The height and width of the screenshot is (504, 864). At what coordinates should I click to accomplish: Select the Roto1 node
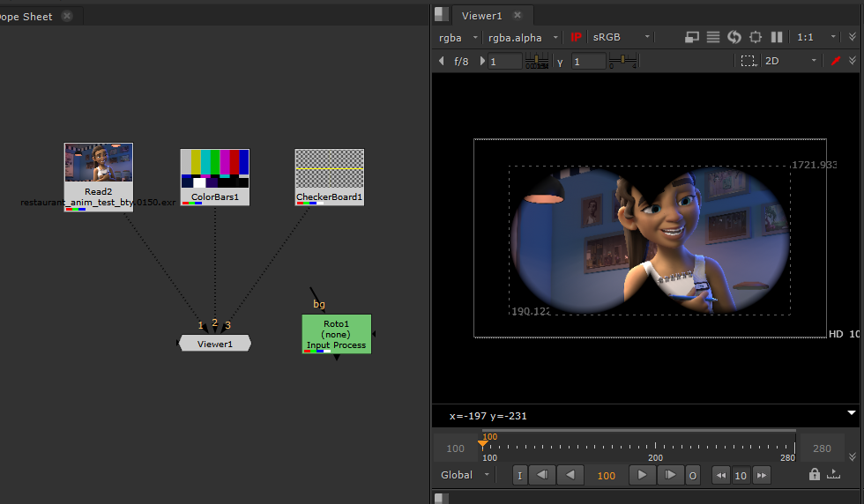(337, 334)
